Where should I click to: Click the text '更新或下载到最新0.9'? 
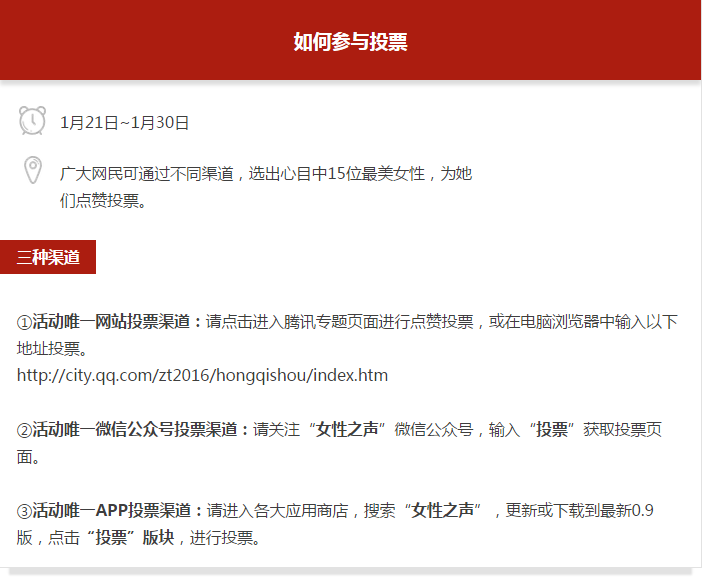pyautogui.click(x=579, y=510)
